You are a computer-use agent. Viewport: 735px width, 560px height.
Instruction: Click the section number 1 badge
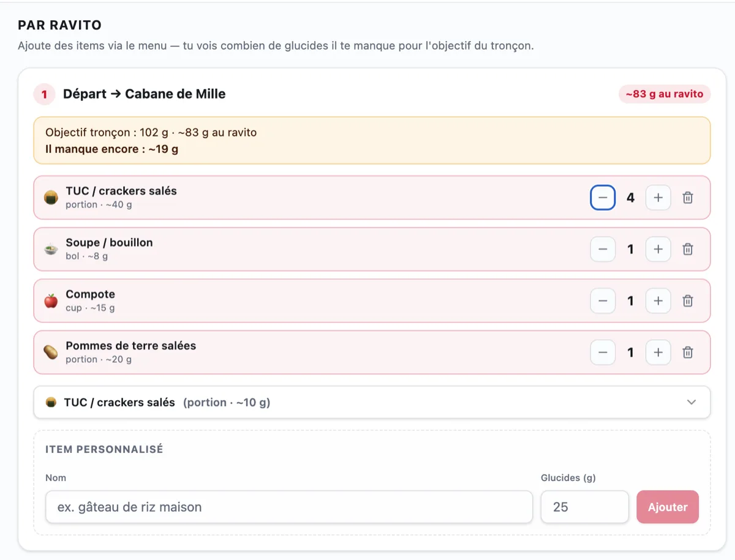pyautogui.click(x=44, y=94)
